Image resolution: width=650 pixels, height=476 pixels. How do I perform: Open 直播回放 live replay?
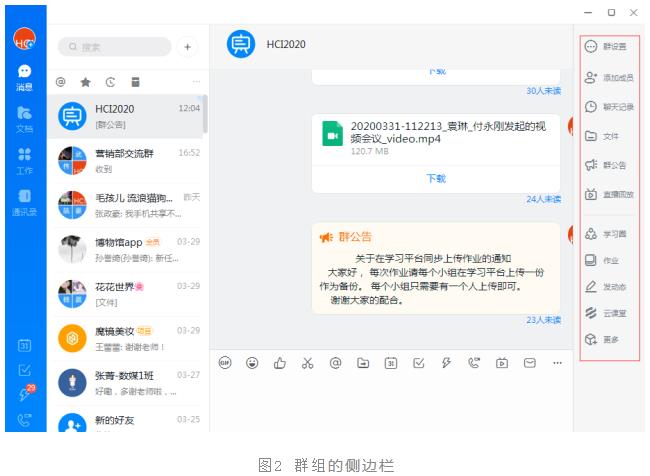click(608, 194)
